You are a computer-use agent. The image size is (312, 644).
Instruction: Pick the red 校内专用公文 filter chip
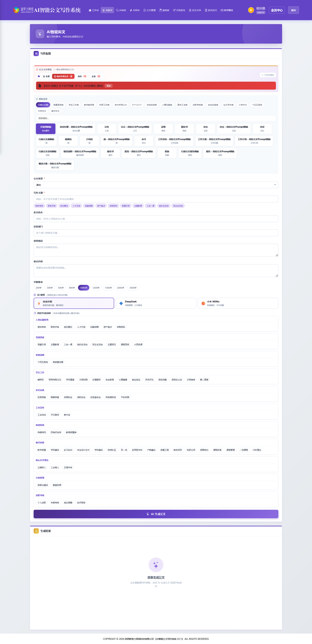click(x=63, y=76)
